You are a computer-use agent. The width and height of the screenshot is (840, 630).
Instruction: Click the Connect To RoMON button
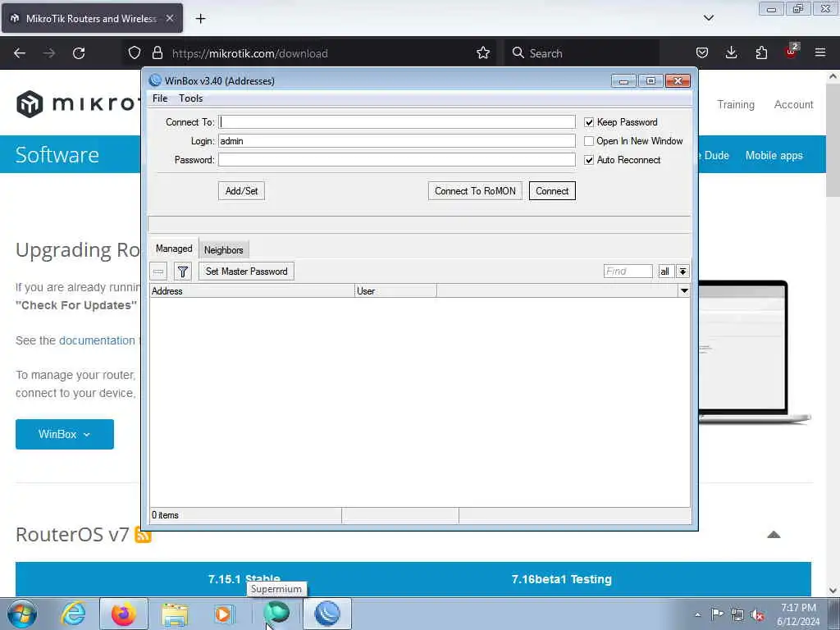coord(475,190)
